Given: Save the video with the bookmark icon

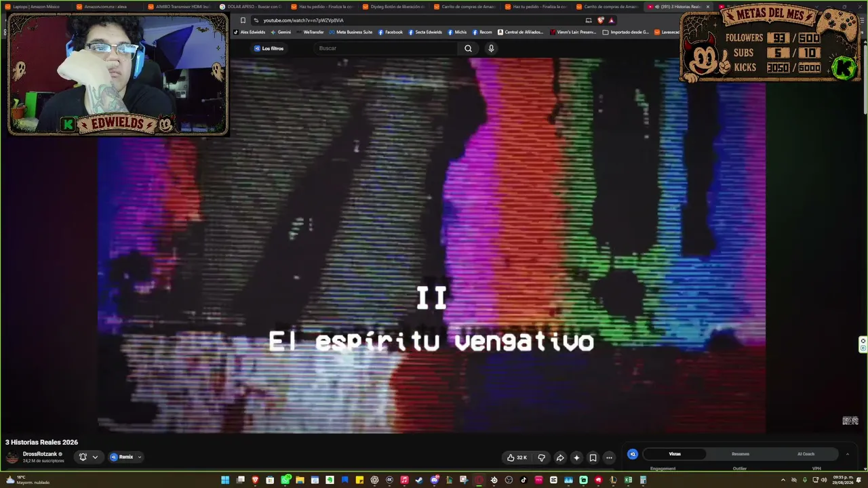Looking at the screenshot, I should pyautogui.click(x=593, y=457).
